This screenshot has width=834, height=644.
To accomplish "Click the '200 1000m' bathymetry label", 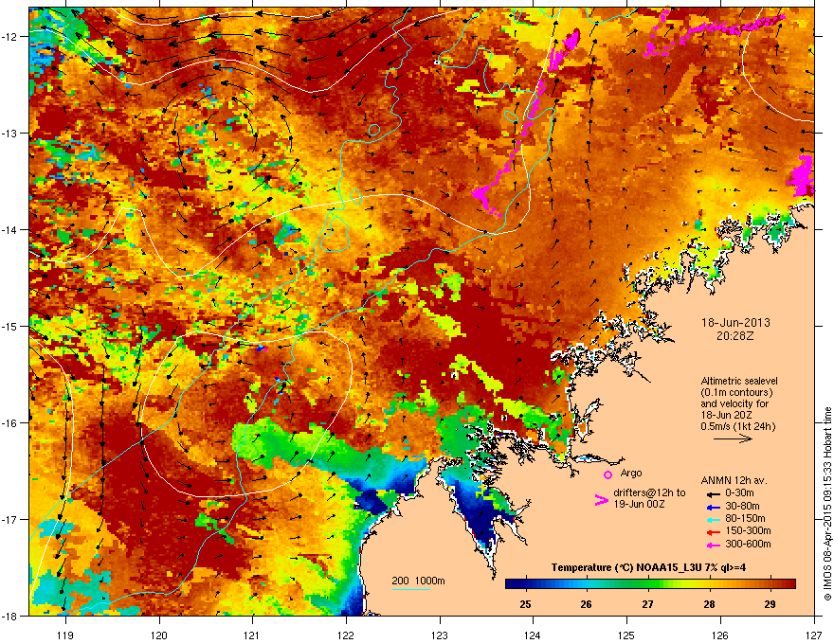I will (418, 581).
